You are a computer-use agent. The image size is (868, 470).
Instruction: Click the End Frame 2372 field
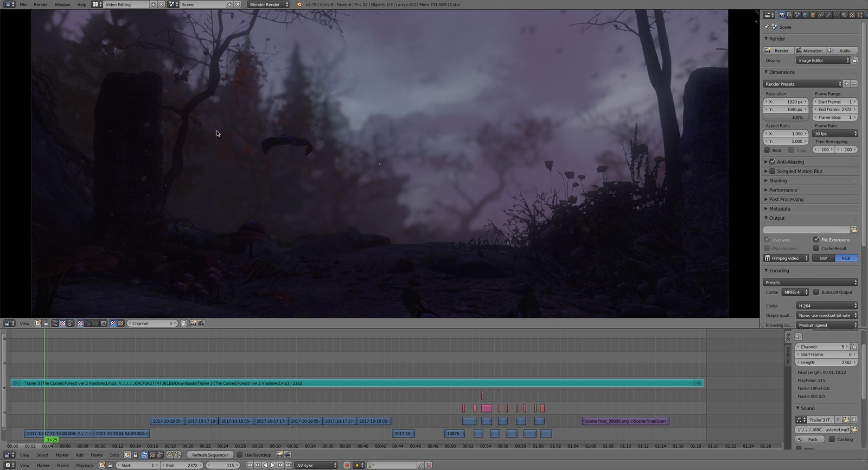[835, 109]
